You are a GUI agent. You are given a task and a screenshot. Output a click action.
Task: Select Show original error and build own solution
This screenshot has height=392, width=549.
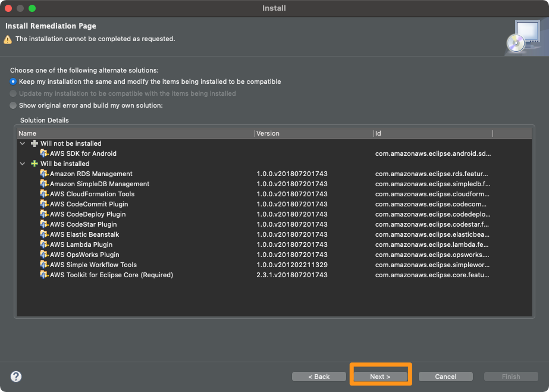pyautogui.click(x=13, y=105)
